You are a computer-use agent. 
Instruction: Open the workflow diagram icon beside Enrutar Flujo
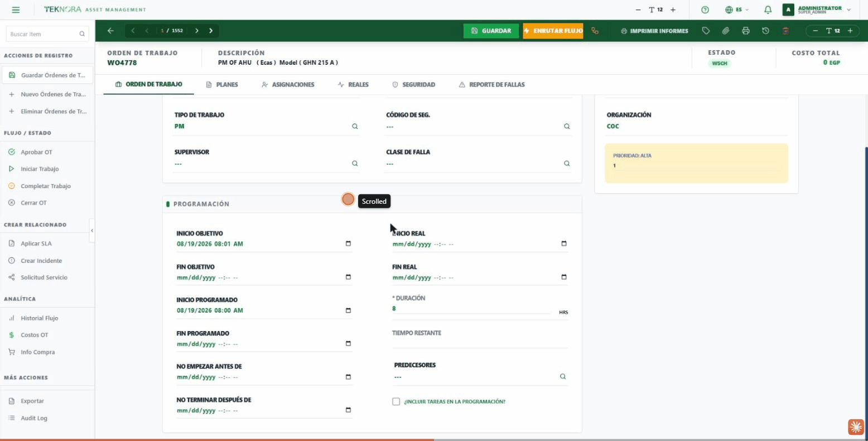pyautogui.click(x=595, y=31)
